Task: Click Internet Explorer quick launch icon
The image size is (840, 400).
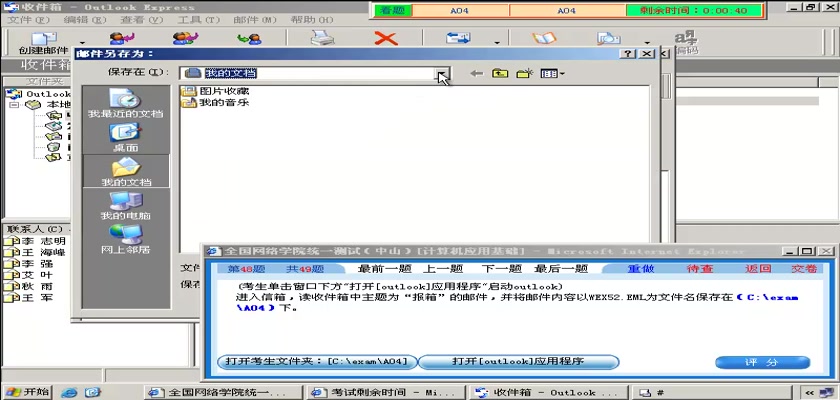Action: click(x=69, y=393)
